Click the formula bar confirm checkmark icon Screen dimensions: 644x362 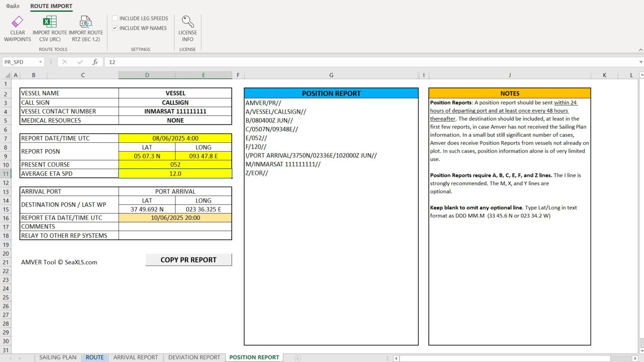80,62
